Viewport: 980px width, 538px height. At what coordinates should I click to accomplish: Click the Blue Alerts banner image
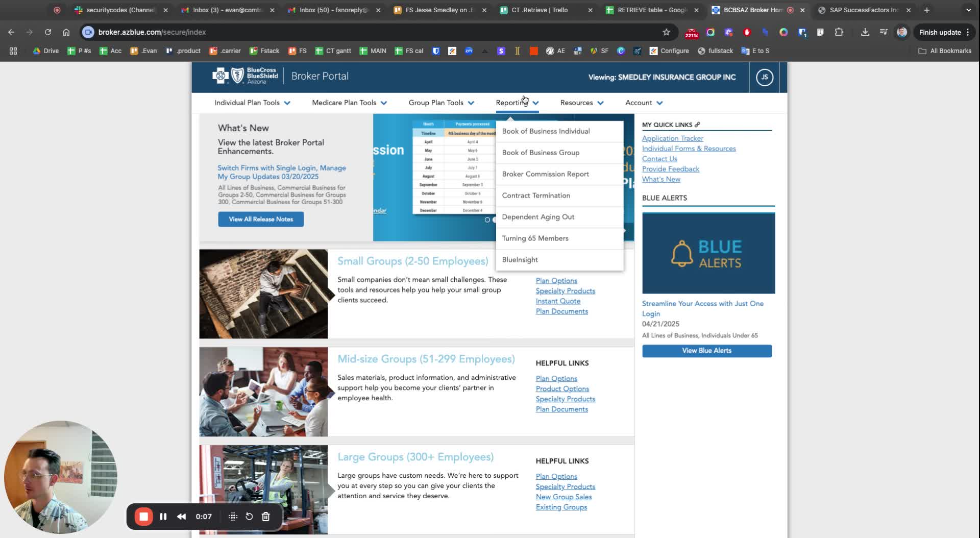click(708, 253)
